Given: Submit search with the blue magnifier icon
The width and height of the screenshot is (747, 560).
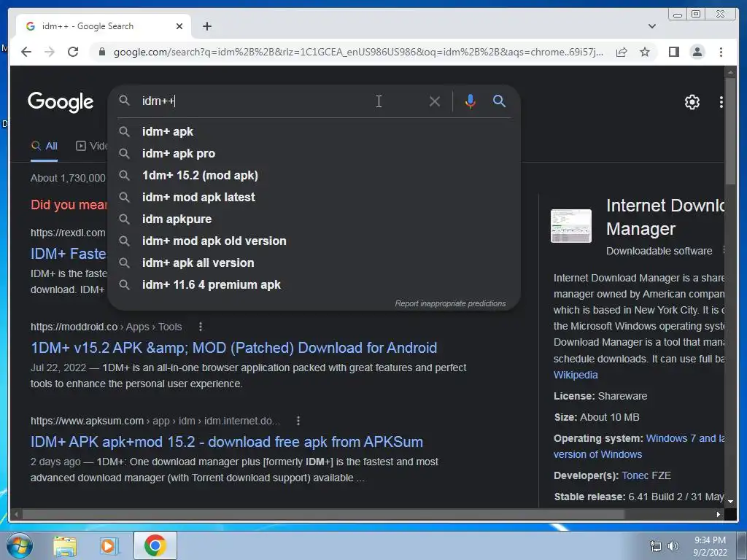Looking at the screenshot, I should tap(499, 101).
